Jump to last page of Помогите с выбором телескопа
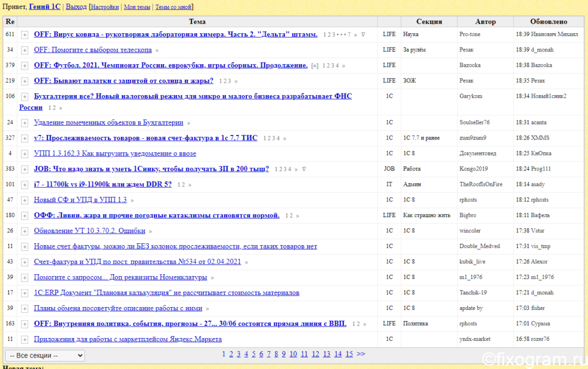Viewport: 588px width, 369px height. [157, 50]
